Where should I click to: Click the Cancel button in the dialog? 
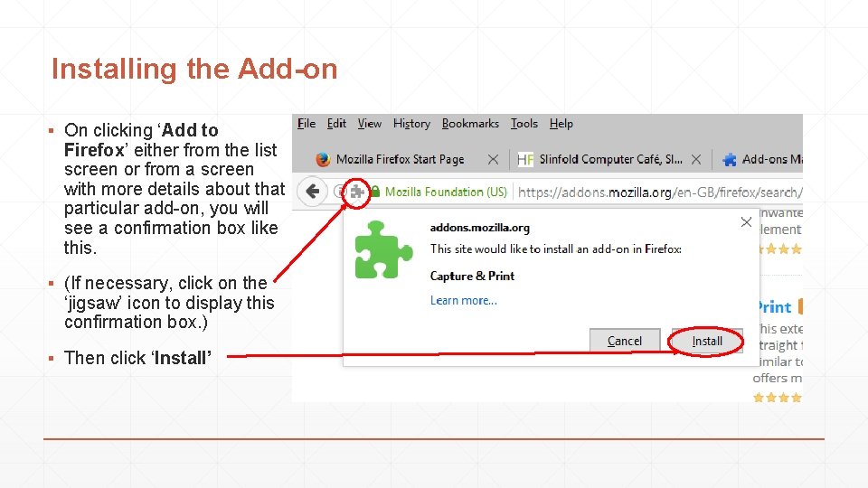[625, 341]
